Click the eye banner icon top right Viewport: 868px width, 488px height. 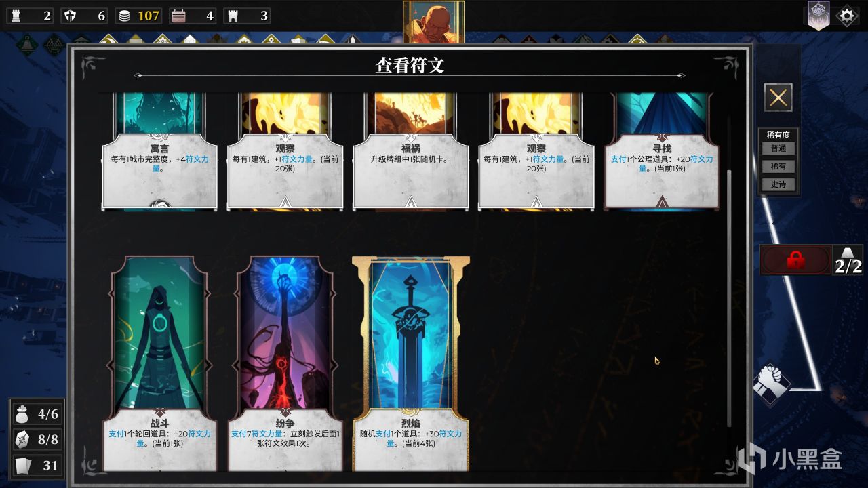[x=818, y=16]
